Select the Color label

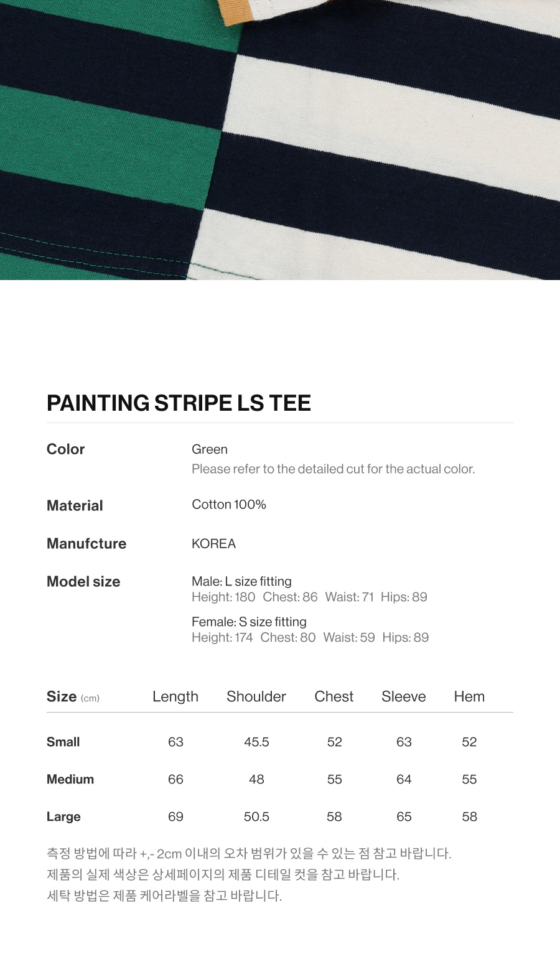point(65,449)
